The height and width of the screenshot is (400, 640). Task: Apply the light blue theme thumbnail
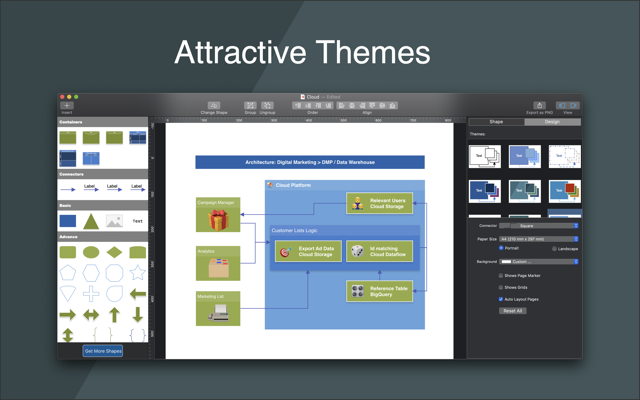click(x=525, y=156)
